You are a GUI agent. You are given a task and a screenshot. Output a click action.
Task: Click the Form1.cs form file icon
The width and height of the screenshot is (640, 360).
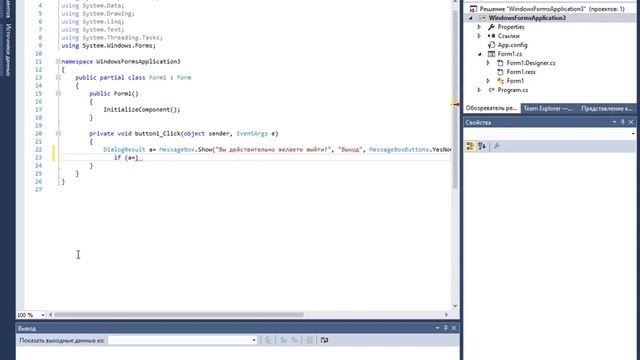[x=491, y=54]
